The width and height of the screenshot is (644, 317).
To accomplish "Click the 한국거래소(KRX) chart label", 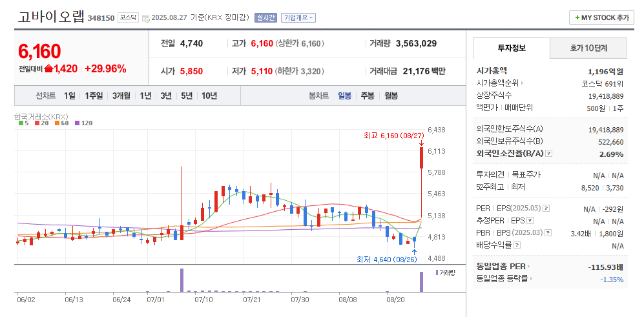I will [x=41, y=116].
